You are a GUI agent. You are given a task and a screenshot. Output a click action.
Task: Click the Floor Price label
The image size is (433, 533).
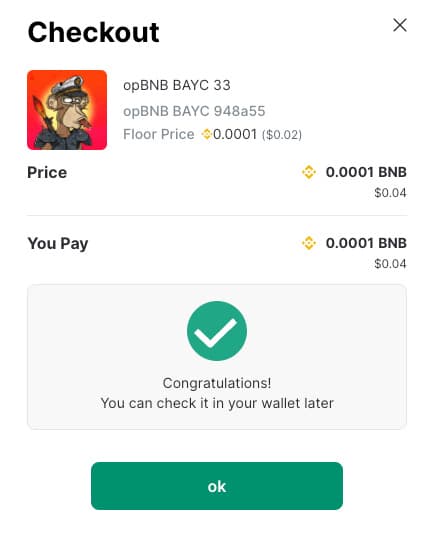[x=159, y=134]
